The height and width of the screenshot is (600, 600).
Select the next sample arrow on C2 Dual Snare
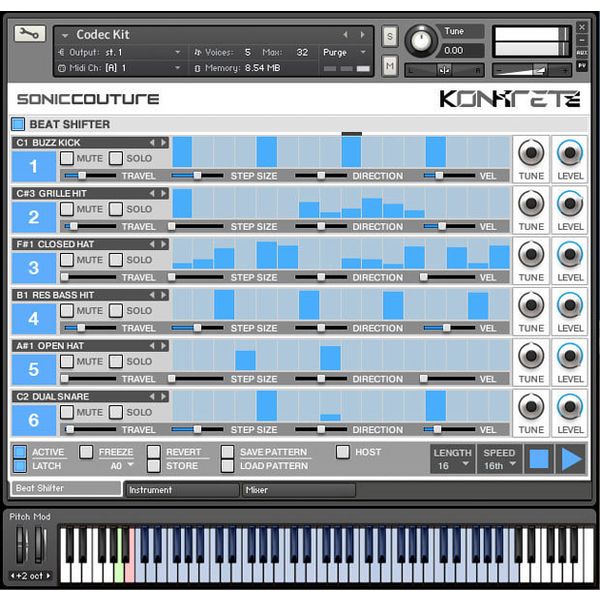[164, 396]
